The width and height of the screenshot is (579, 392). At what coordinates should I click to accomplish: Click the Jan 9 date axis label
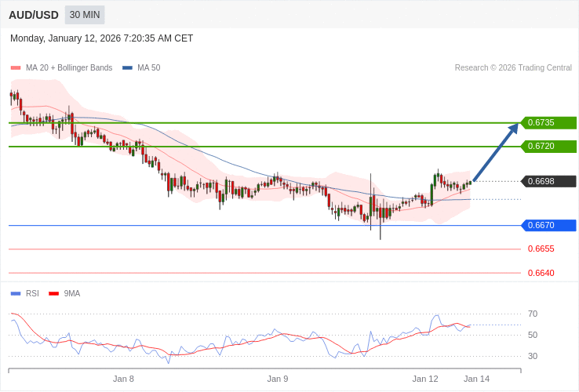coord(278,379)
